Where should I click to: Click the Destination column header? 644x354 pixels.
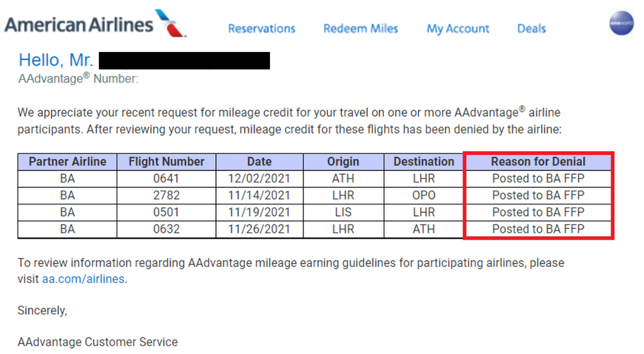(x=424, y=161)
